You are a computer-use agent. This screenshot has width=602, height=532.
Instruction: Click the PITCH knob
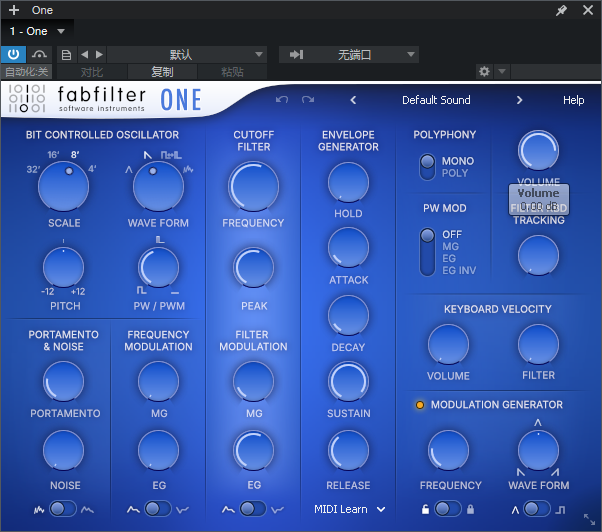[x=63, y=267]
